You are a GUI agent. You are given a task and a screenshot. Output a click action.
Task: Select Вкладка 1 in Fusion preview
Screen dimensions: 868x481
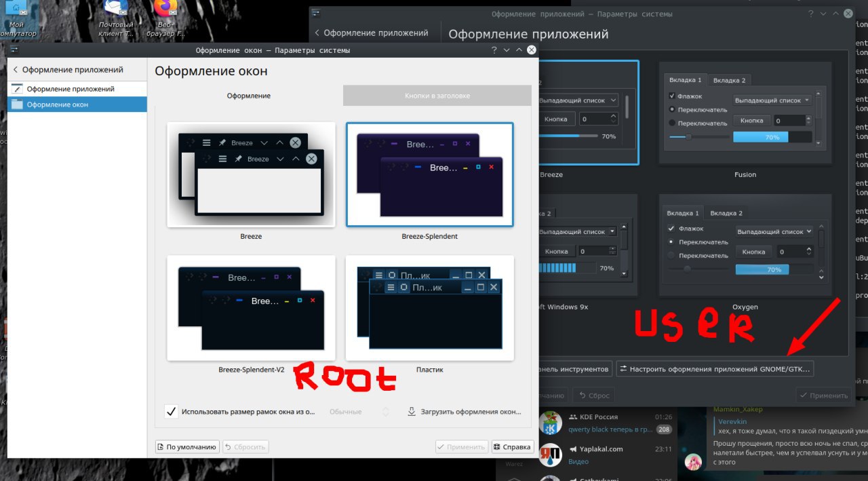point(685,79)
